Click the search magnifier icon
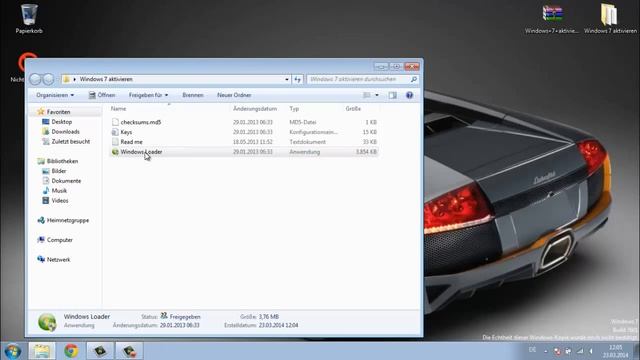 point(413,79)
